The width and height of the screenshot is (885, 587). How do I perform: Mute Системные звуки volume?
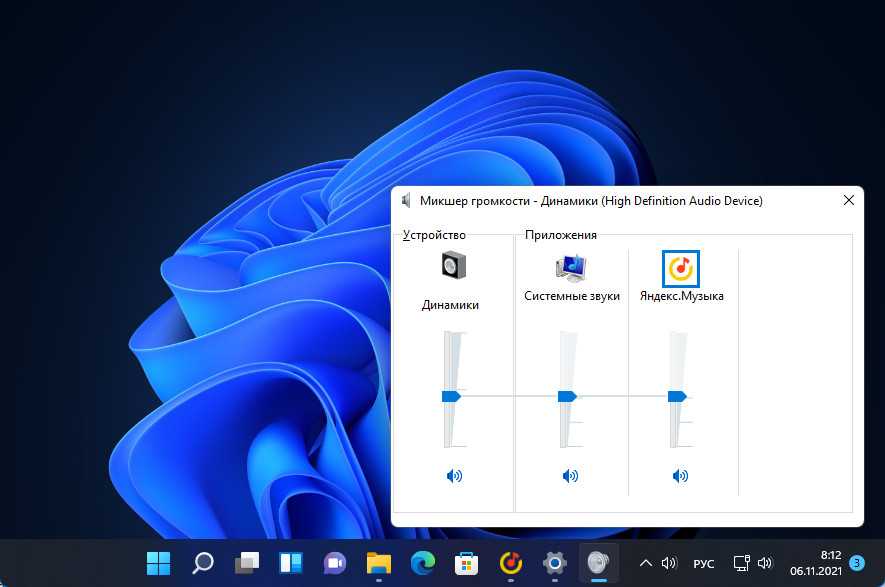pyautogui.click(x=570, y=476)
